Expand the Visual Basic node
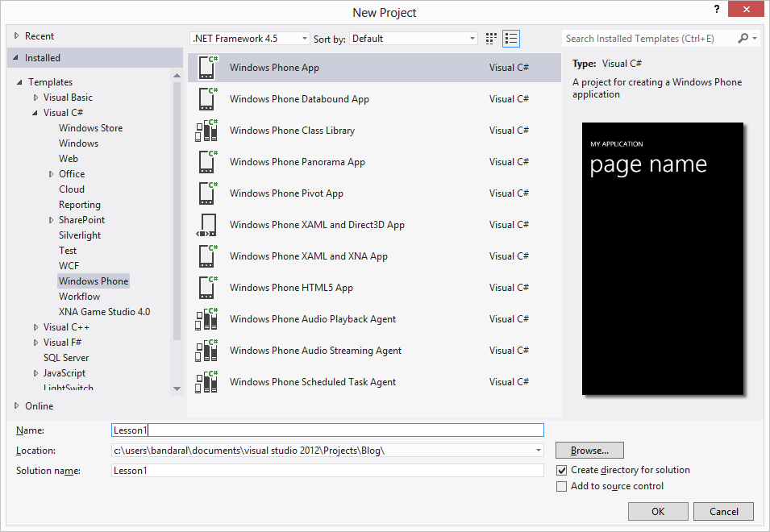 coord(35,98)
